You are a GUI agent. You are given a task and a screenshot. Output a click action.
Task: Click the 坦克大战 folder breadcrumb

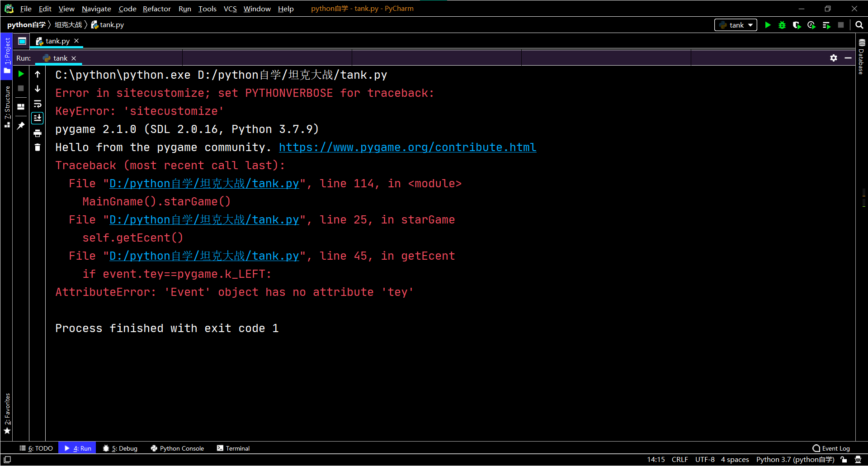click(68, 25)
